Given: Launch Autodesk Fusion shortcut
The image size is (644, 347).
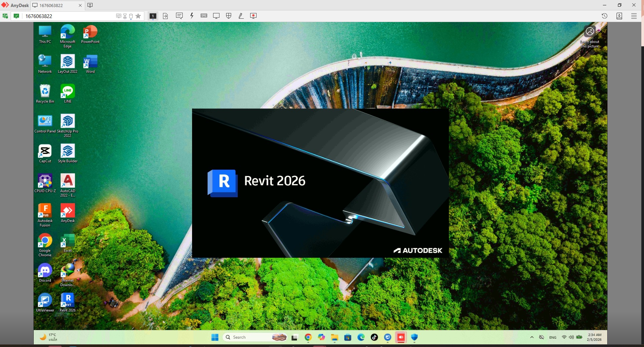Looking at the screenshot, I should point(45,215).
